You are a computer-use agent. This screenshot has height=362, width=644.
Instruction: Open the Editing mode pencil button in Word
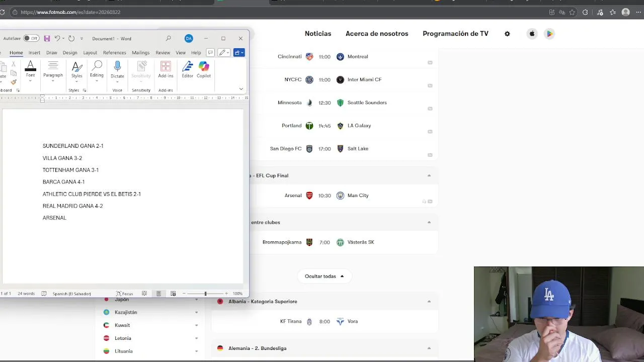click(224, 52)
